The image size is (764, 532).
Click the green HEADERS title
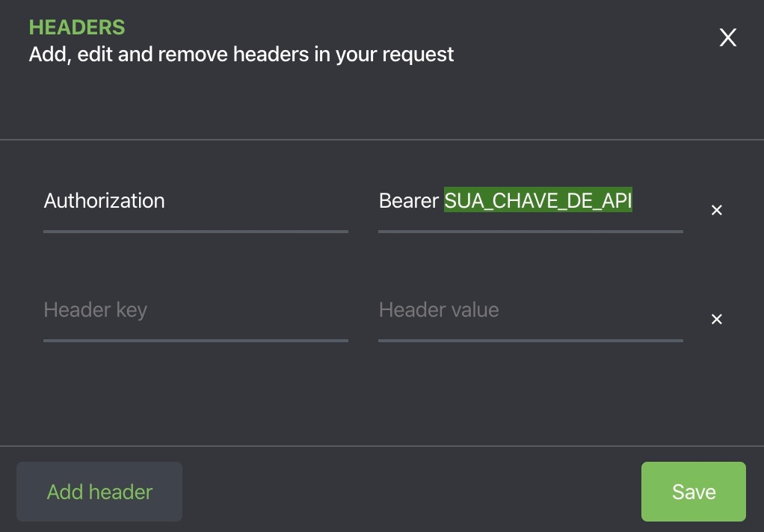point(77,28)
